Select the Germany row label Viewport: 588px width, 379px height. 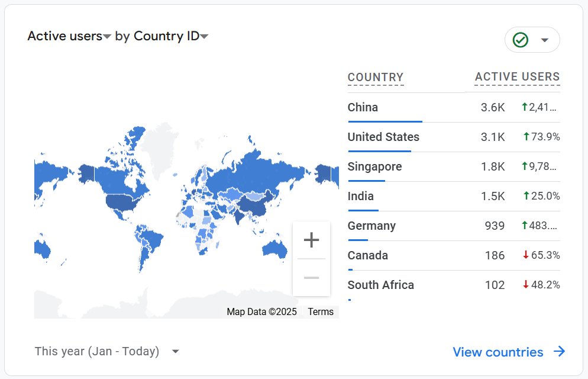coord(371,226)
